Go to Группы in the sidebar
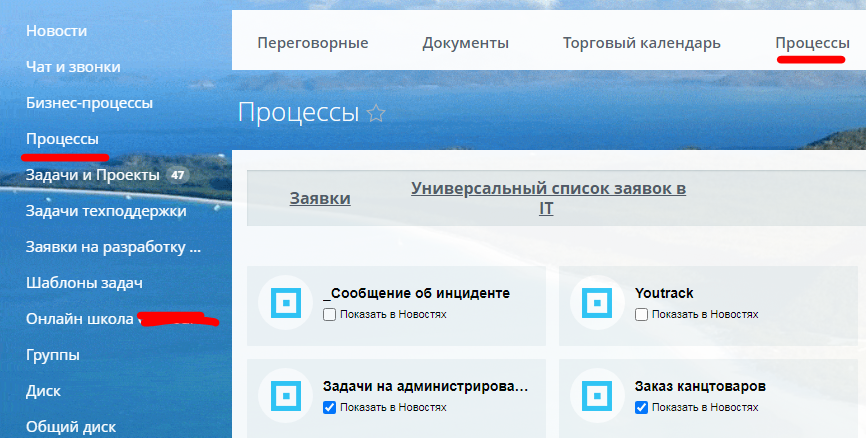This screenshot has height=438, width=866. [x=52, y=355]
